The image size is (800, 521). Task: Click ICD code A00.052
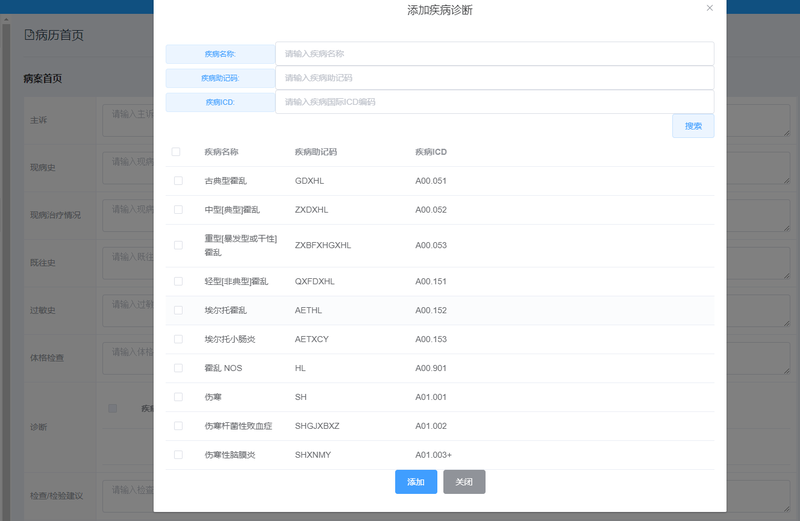coord(431,210)
